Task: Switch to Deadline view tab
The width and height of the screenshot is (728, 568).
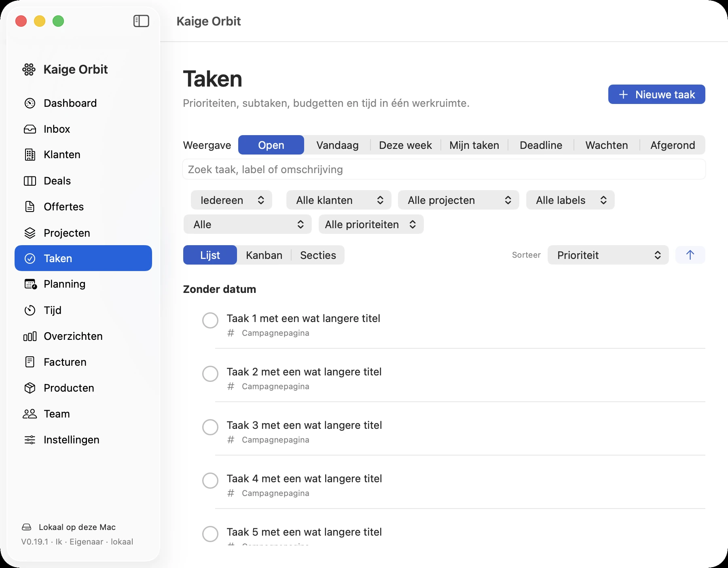Action: point(541,145)
